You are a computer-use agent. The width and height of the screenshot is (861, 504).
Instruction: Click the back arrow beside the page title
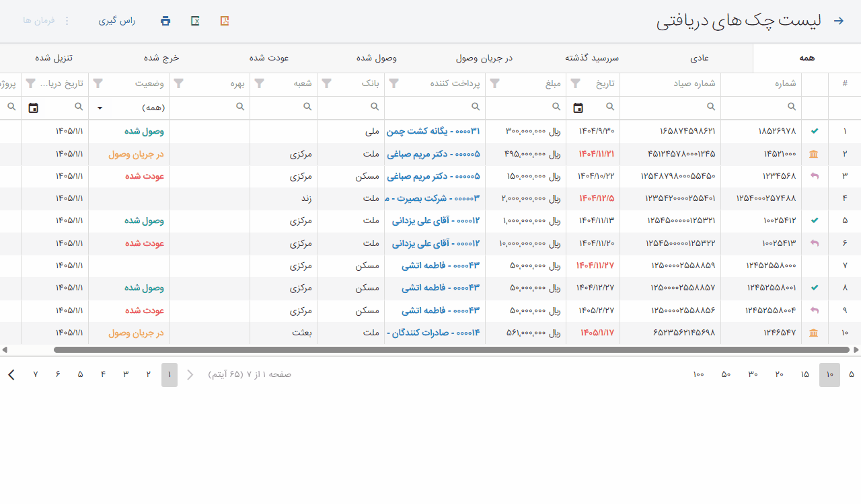click(x=839, y=21)
